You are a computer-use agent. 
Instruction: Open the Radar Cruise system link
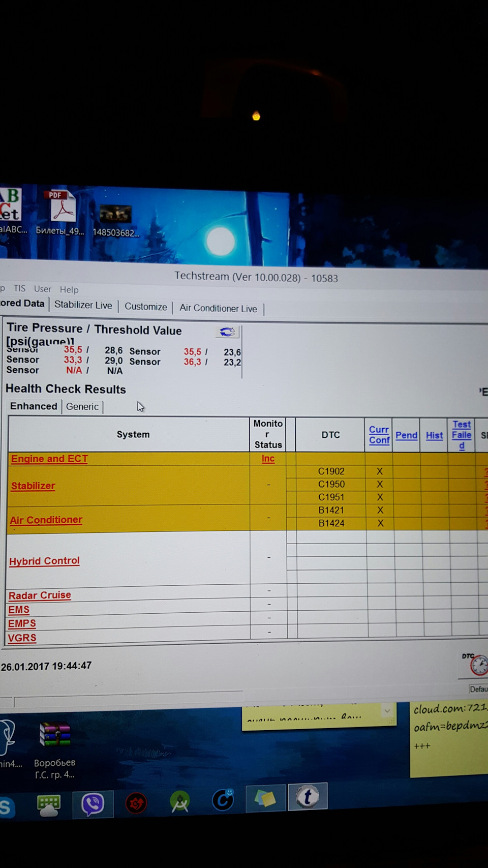click(40, 595)
